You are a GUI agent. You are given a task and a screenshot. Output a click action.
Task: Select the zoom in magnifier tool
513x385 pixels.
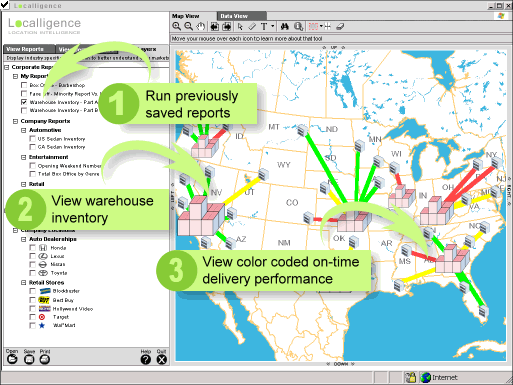pyautogui.click(x=177, y=26)
